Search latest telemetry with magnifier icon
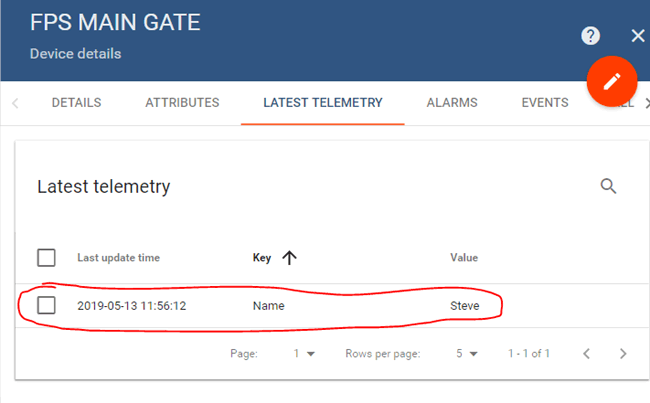The height and width of the screenshot is (403, 650). click(x=608, y=186)
